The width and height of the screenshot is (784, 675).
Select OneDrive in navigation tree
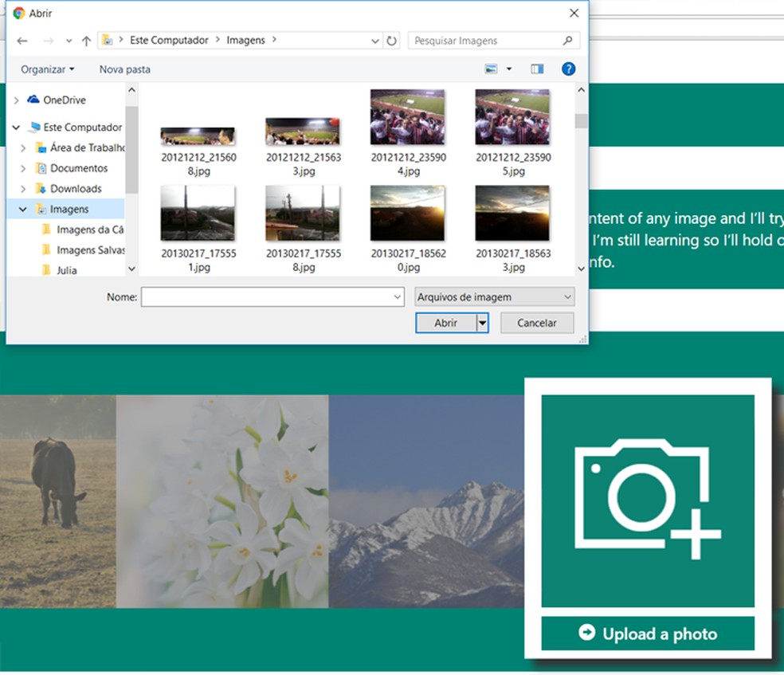[x=65, y=100]
